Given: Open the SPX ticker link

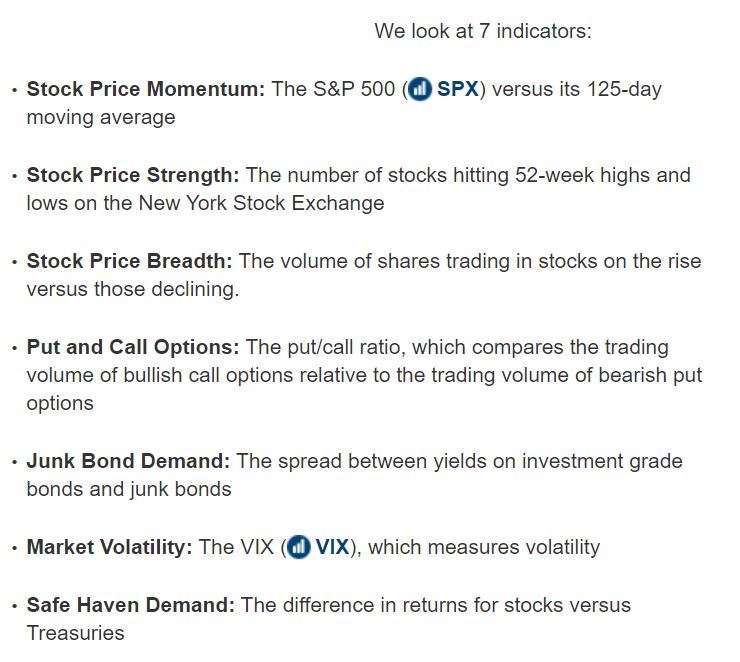Looking at the screenshot, I should [x=457, y=89].
